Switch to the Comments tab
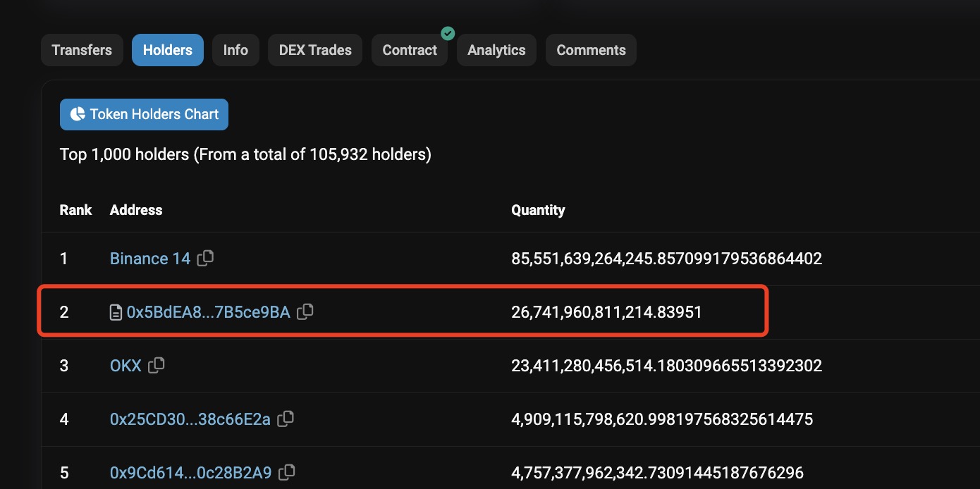Image resolution: width=980 pixels, height=489 pixels. 591,50
